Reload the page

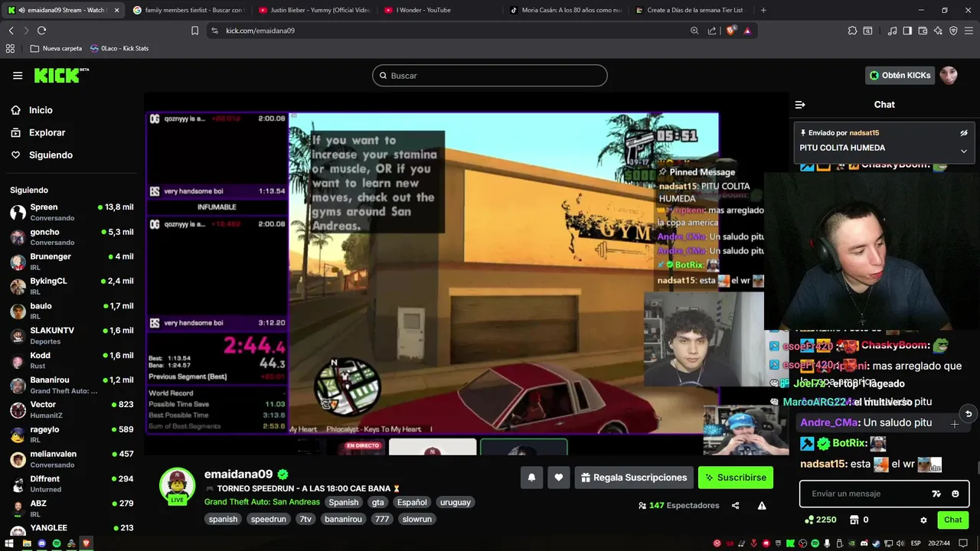(x=41, y=31)
